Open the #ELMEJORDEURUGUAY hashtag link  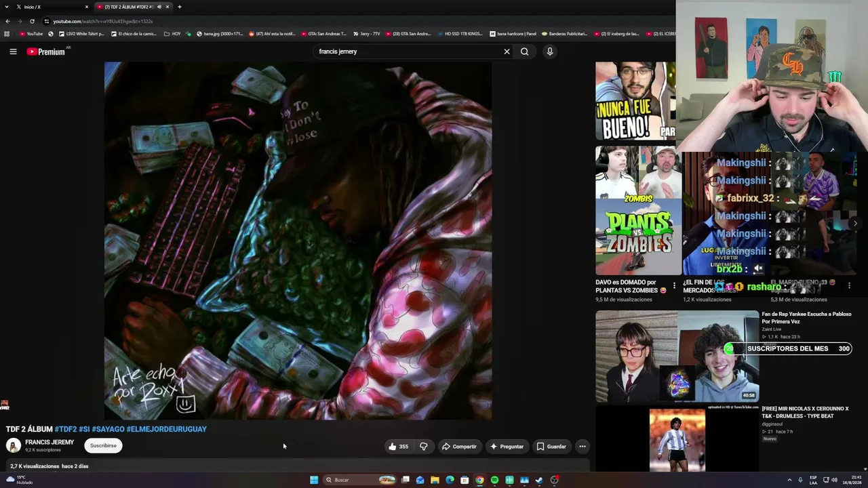[x=166, y=429]
